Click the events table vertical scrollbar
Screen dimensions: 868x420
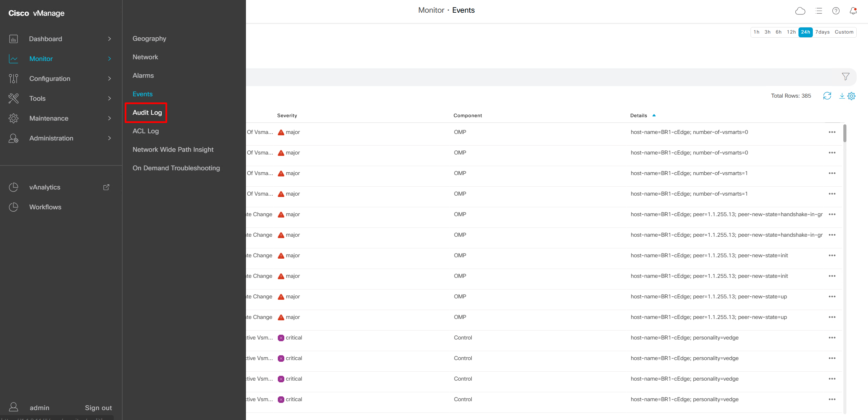tap(845, 134)
